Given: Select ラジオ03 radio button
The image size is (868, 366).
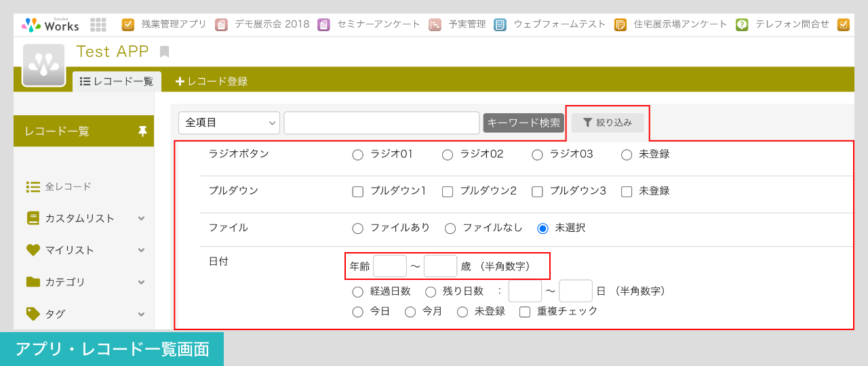Looking at the screenshot, I should click(537, 155).
